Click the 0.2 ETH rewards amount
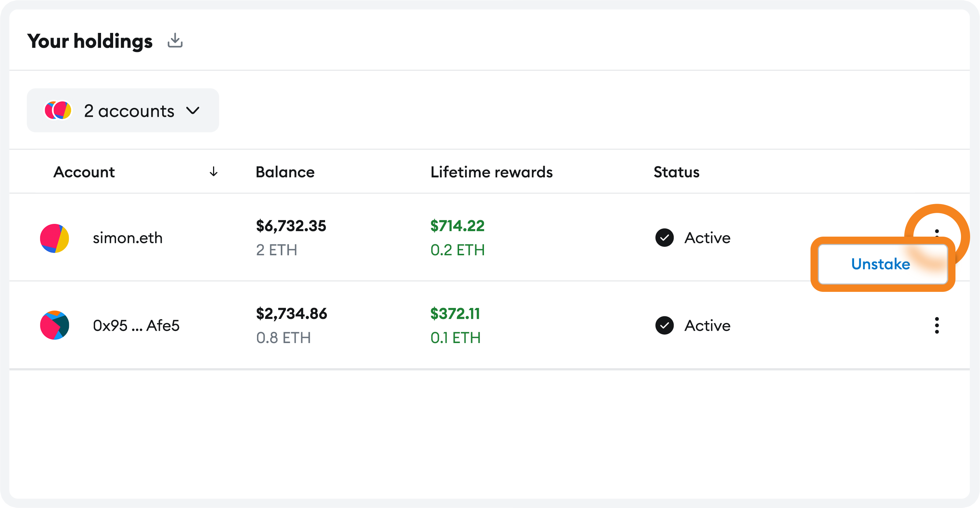The image size is (980, 508). tap(457, 250)
